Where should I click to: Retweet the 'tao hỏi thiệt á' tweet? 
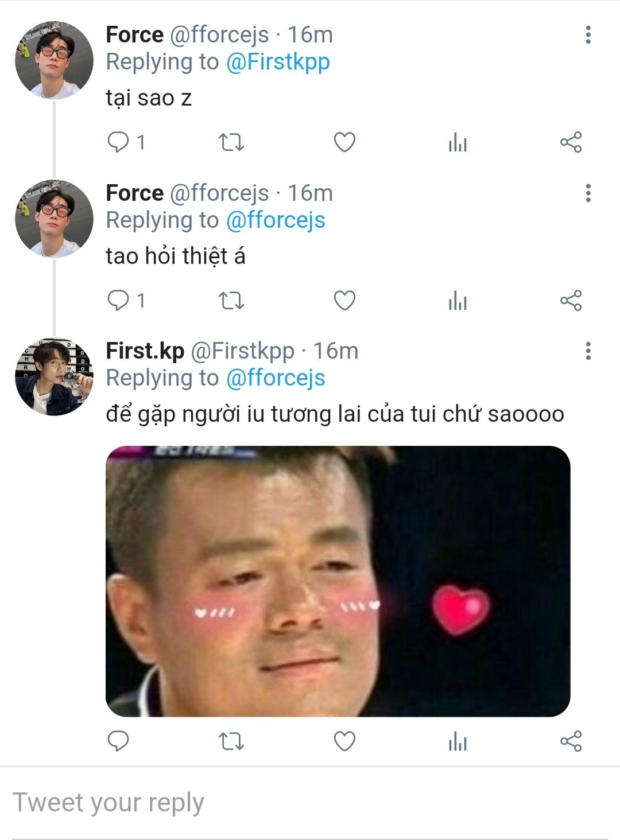click(x=232, y=300)
